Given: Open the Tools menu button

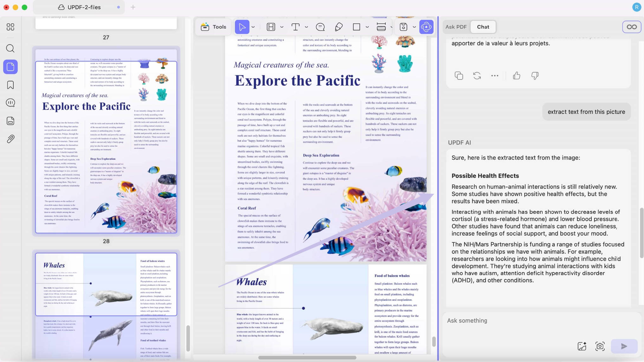Looking at the screenshot, I should tap(213, 27).
